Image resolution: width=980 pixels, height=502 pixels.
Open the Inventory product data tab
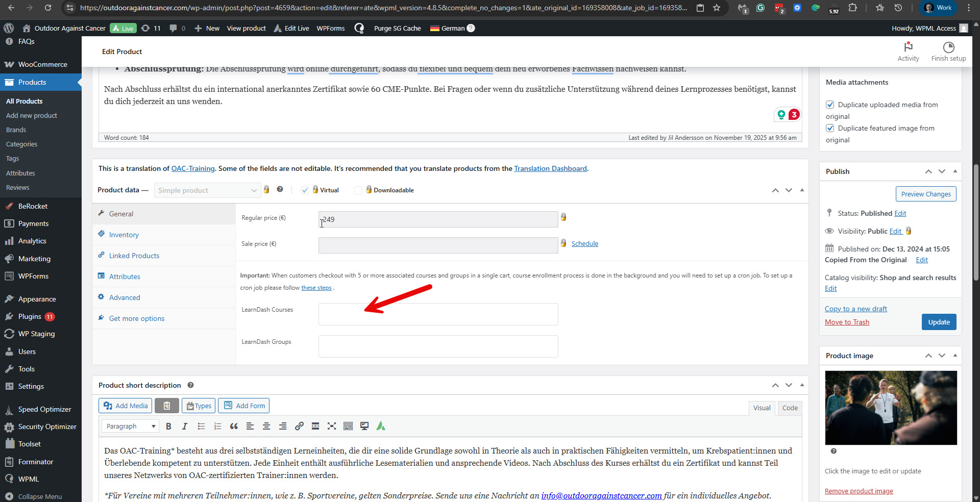tap(124, 235)
